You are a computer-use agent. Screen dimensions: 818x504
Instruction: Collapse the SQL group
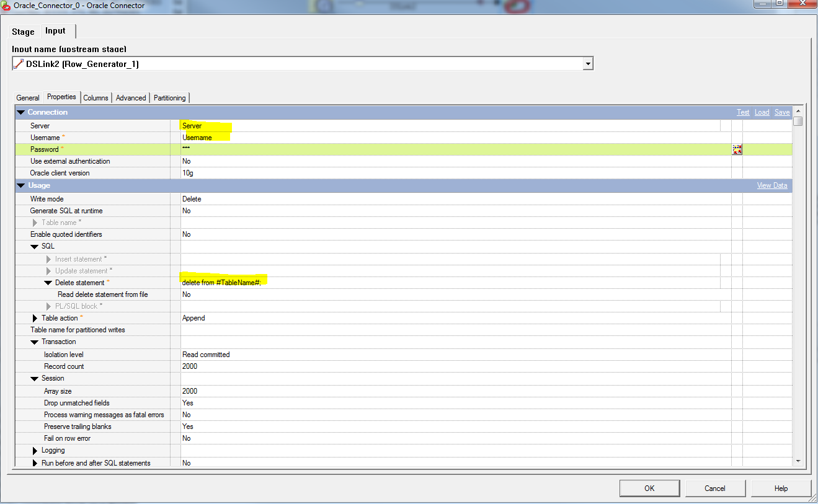(35, 246)
